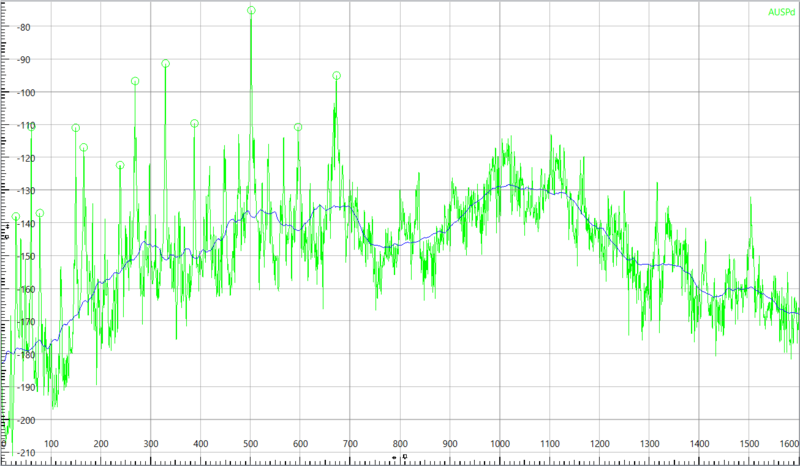Select the peak marker circle near 330 Hz
The height and width of the screenshot is (466, 800).
click(x=165, y=64)
